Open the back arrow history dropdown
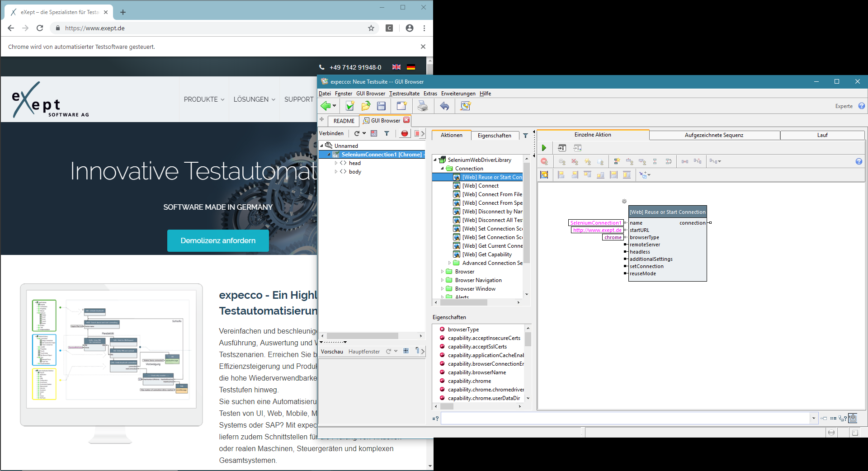The image size is (868, 471). 335,106
